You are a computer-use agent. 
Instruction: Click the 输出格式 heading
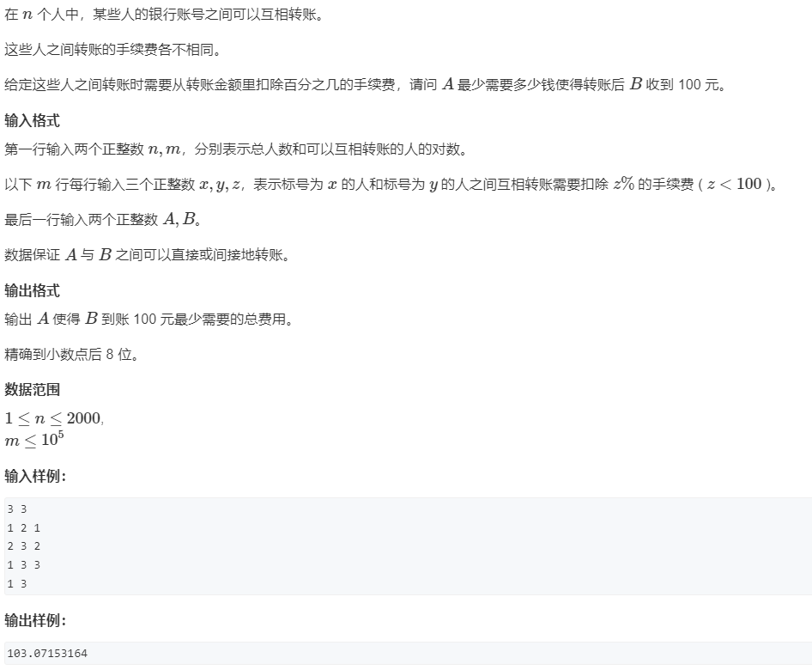[x=32, y=290]
